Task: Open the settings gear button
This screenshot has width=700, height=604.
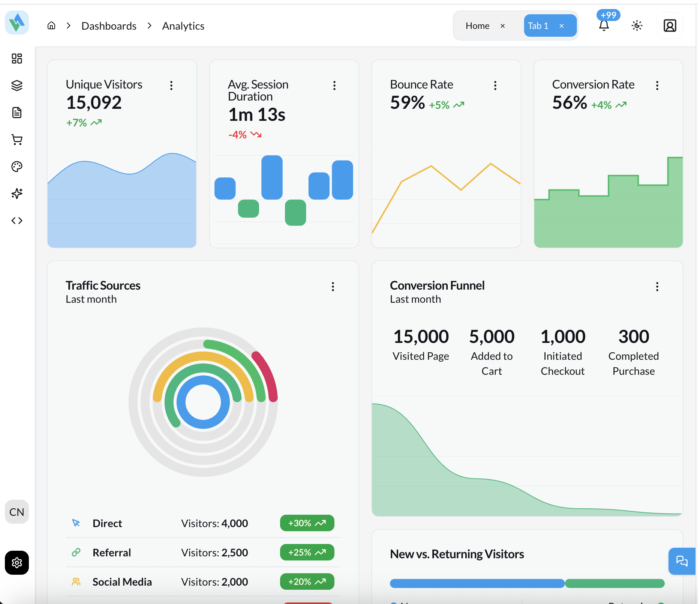Action: pos(17,562)
